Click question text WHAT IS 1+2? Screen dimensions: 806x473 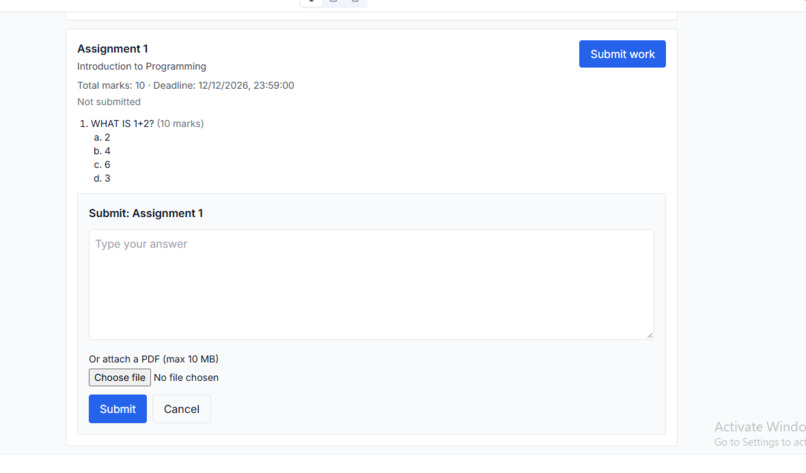122,123
